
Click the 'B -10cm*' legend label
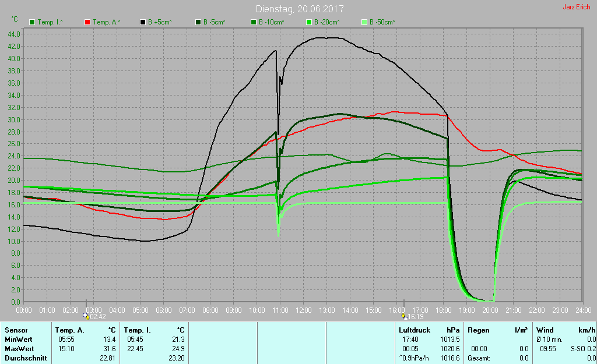click(272, 22)
